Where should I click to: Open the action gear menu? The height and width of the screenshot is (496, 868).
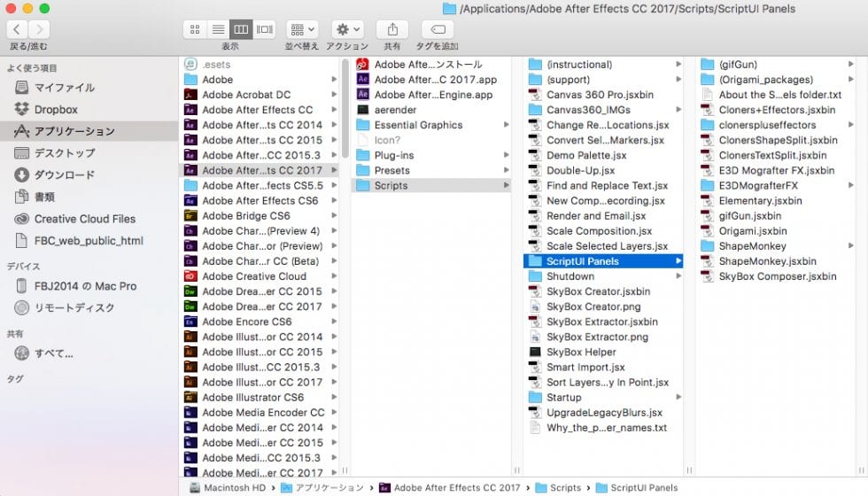coord(347,29)
